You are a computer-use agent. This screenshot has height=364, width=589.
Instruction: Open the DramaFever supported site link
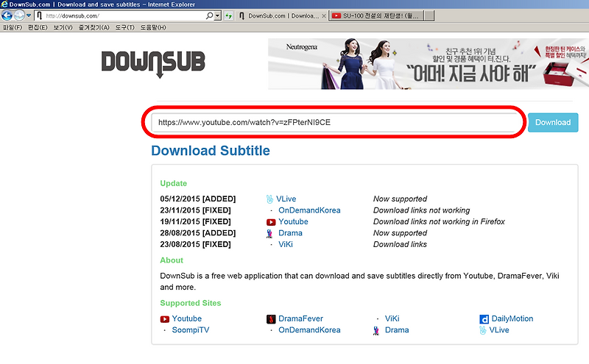[x=300, y=318]
